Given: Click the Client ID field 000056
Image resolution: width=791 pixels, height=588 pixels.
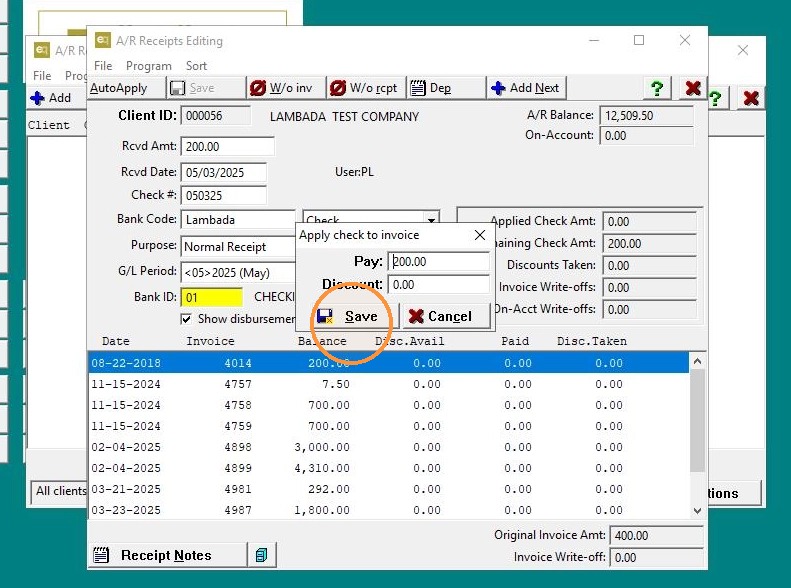Looking at the screenshot, I should click(215, 115).
